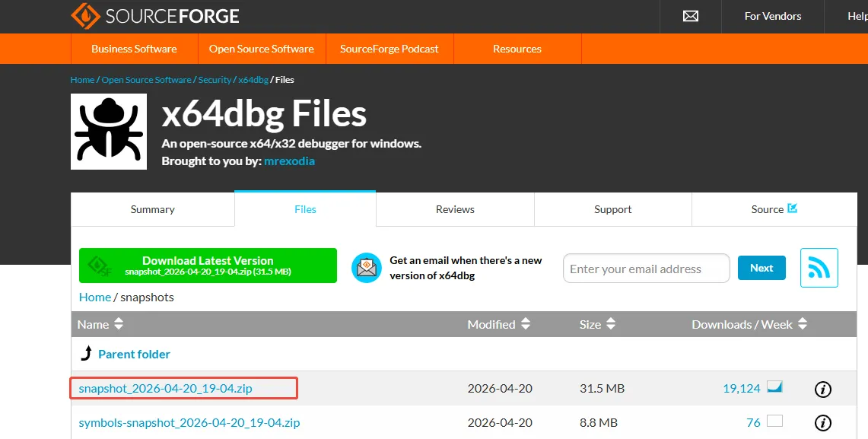Open the RSS feed icon button
The image size is (868, 439).
click(819, 268)
